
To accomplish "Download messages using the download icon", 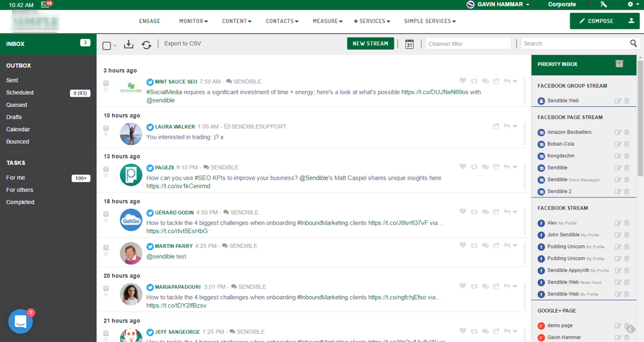I will click(x=129, y=44).
